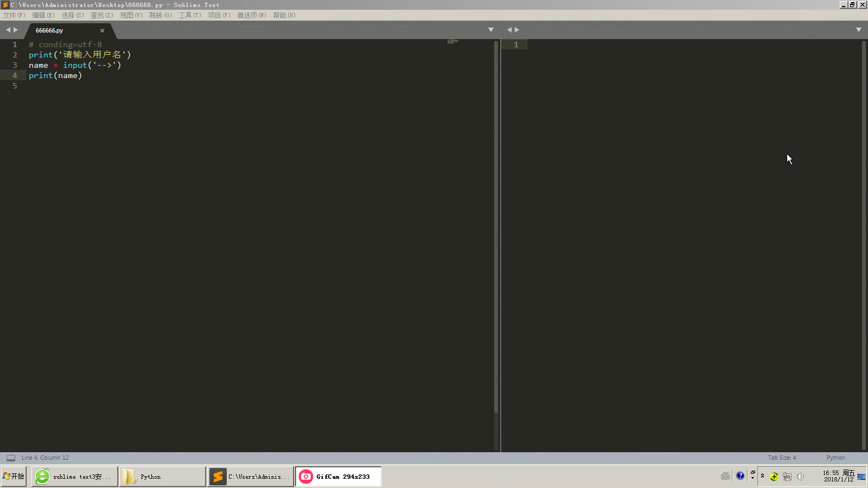Click the keyboard input indicator in the tray
868x488 pixels.
coord(725,476)
